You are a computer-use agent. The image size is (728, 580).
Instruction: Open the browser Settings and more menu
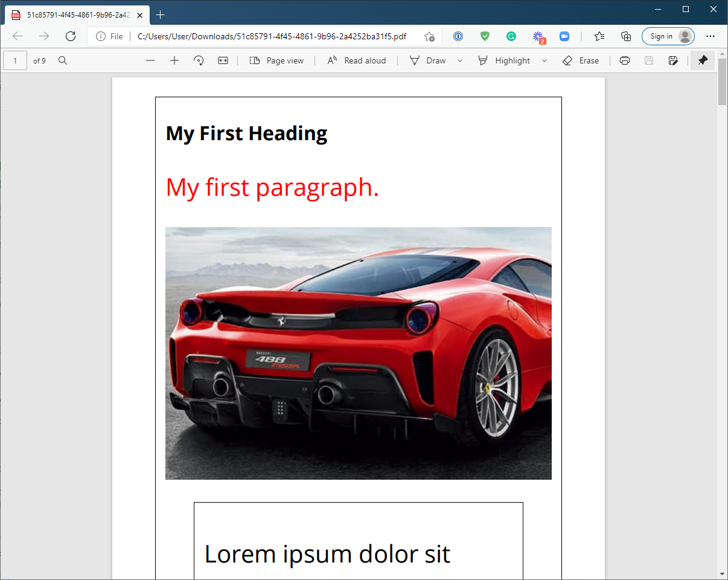(710, 36)
